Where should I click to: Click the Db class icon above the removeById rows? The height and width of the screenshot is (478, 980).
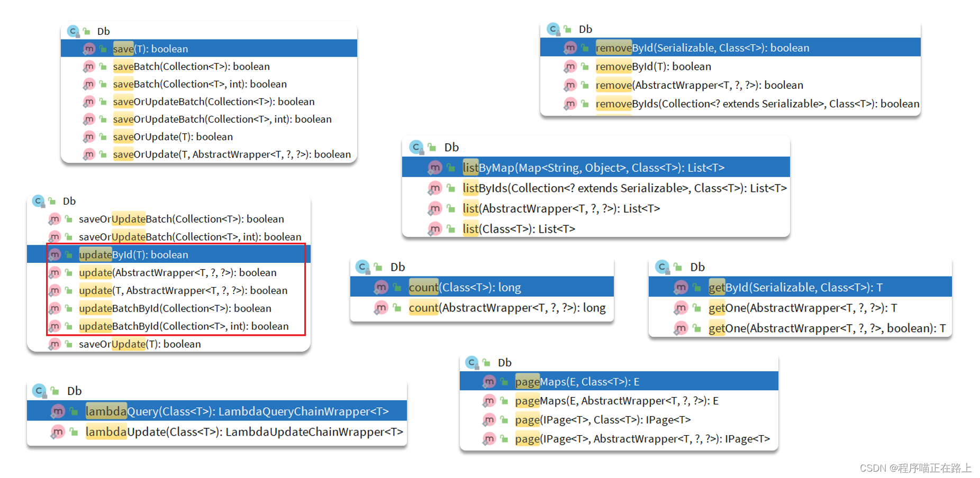553,29
